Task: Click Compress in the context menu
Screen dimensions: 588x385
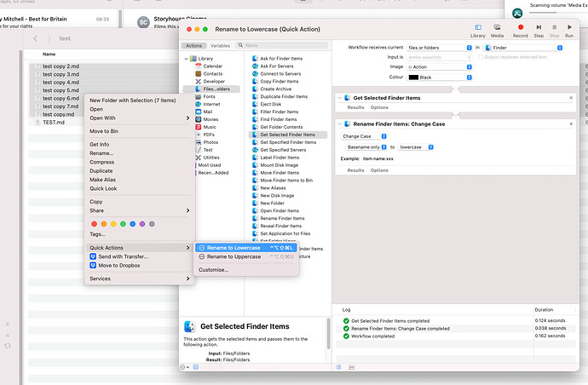Action: (x=101, y=162)
